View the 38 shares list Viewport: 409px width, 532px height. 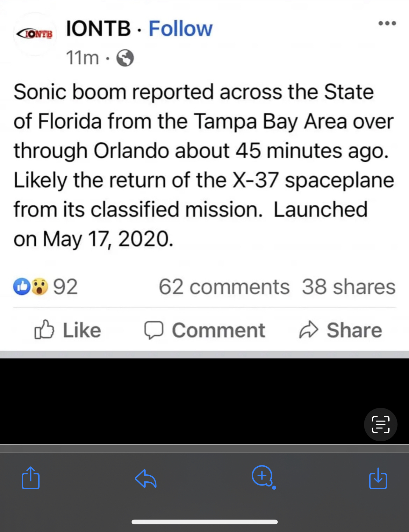[x=348, y=287]
